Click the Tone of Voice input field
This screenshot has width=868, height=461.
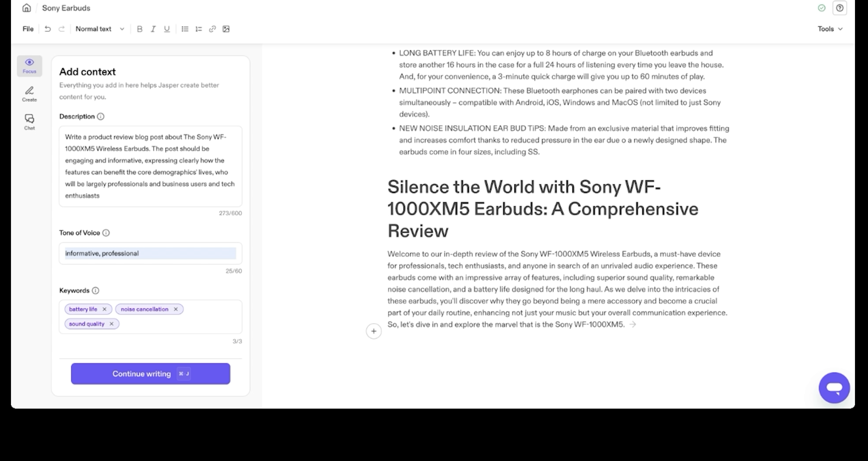pos(150,253)
